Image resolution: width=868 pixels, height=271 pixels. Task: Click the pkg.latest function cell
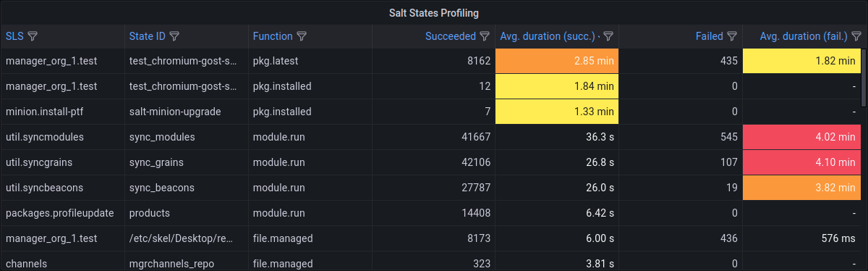[310, 61]
